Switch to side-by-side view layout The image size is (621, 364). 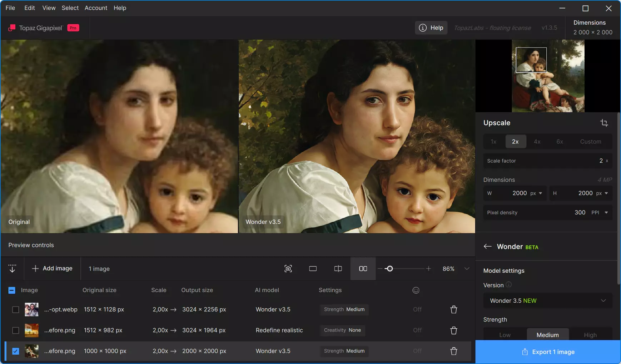point(363,269)
